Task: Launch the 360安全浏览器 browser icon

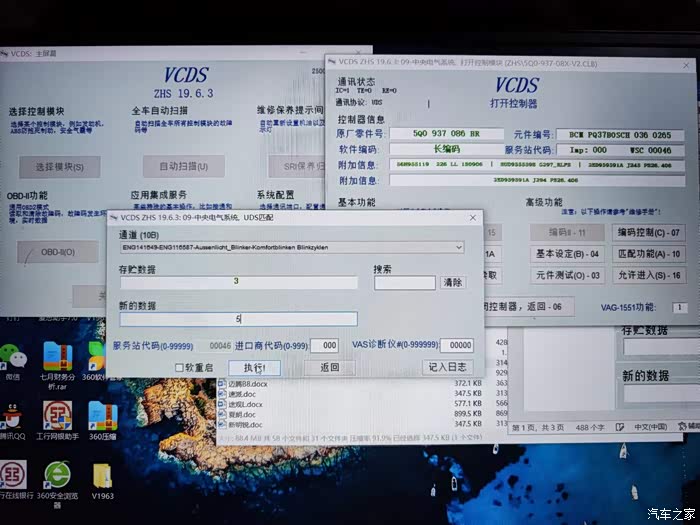Action: (x=58, y=475)
